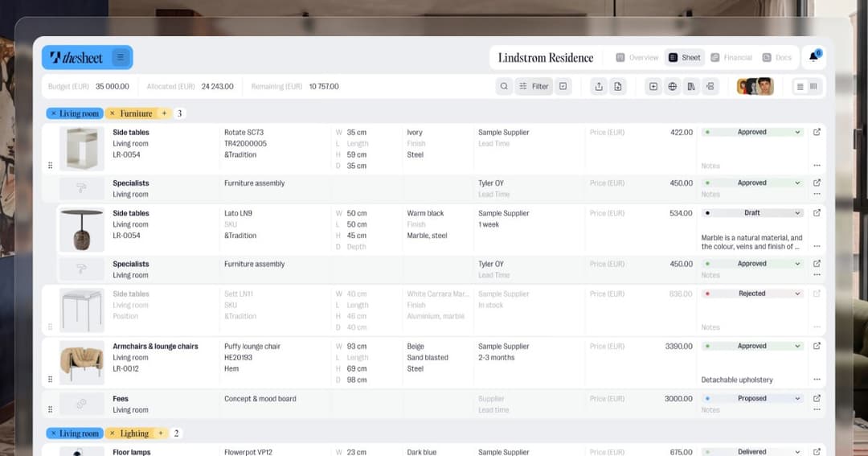Open Approved status dropdown for Puffy lounge chair
Image resolution: width=868 pixels, height=456 pixels.
point(752,346)
